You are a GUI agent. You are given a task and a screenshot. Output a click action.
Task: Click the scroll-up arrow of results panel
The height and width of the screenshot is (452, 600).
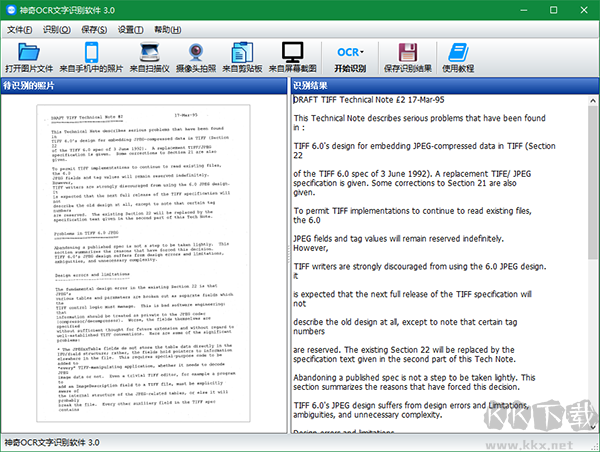point(593,101)
